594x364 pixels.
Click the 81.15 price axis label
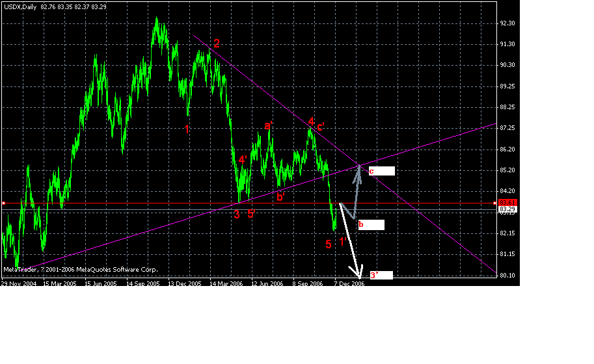tap(507, 254)
